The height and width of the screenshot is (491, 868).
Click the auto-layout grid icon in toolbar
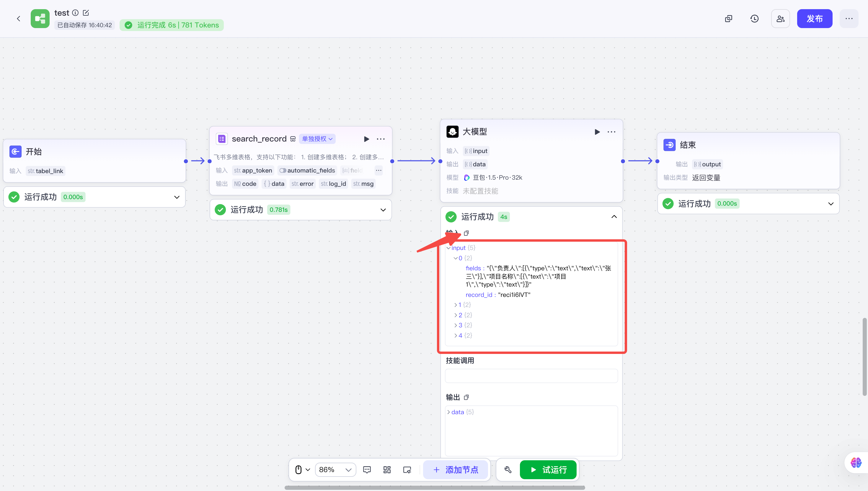[x=387, y=469]
